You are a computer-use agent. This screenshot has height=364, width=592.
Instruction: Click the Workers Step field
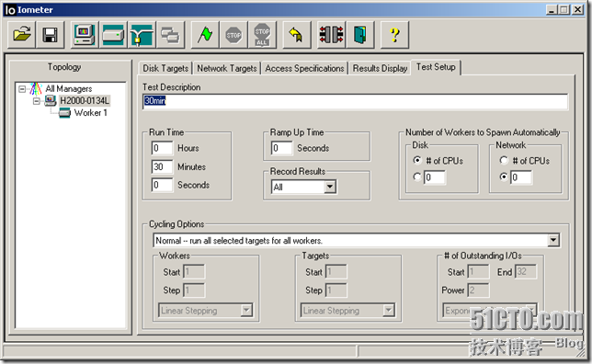pos(194,290)
